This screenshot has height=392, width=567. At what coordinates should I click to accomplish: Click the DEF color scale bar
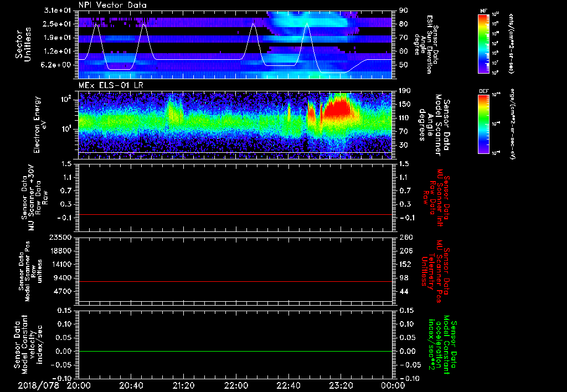click(483, 124)
